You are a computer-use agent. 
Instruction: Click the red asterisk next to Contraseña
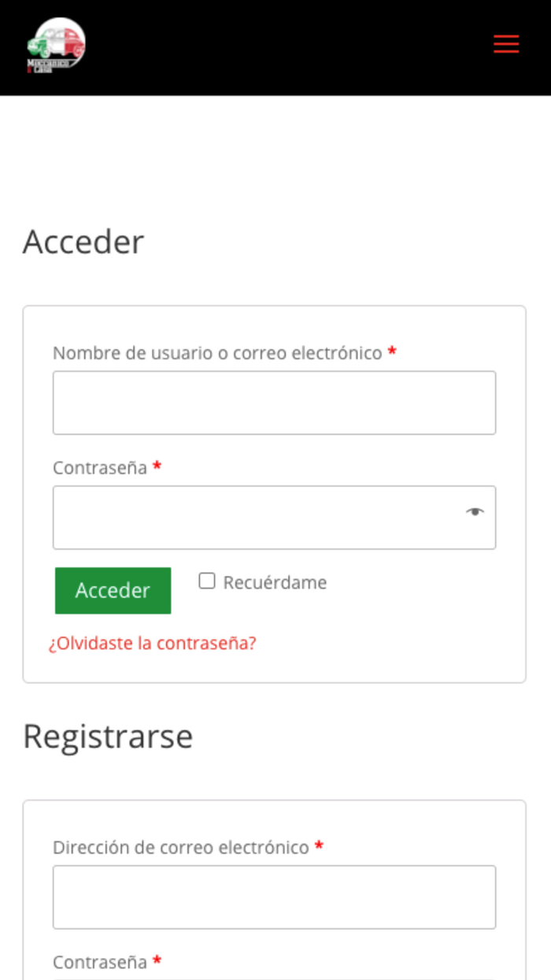pos(157,467)
